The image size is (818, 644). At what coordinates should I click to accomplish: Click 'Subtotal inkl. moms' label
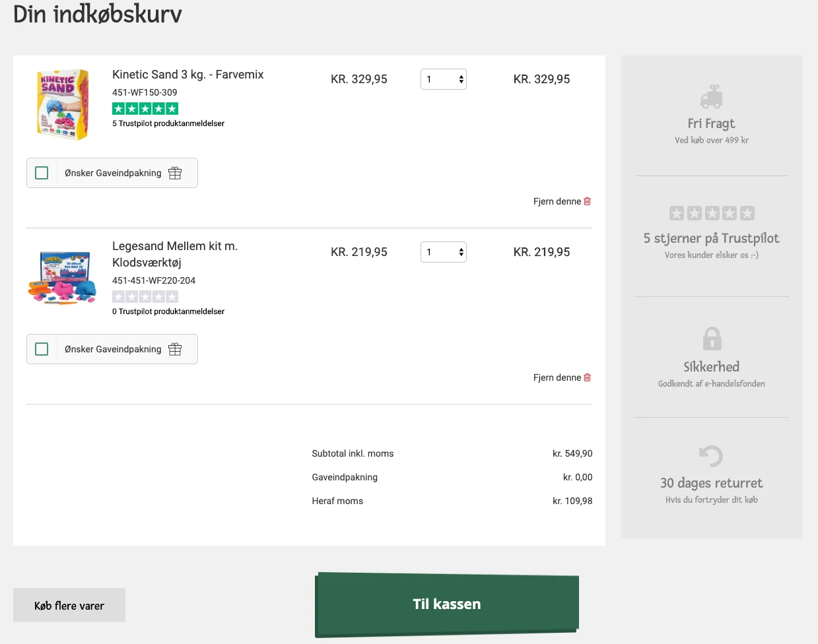coord(353,453)
